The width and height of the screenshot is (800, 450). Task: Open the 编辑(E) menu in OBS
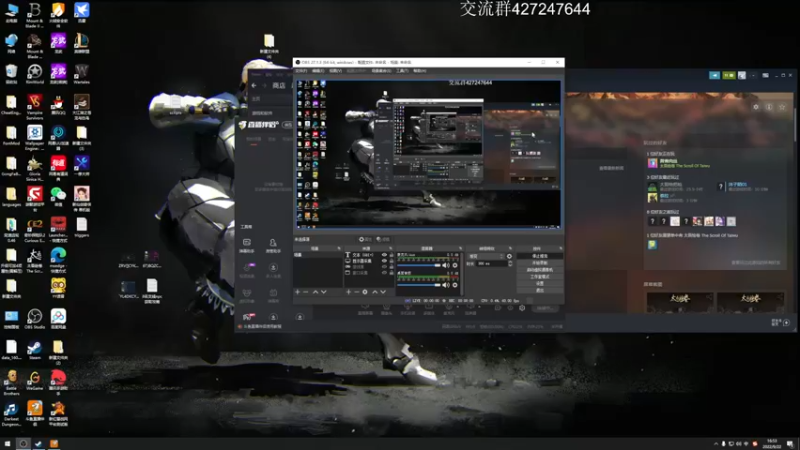click(x=318, y=71)
